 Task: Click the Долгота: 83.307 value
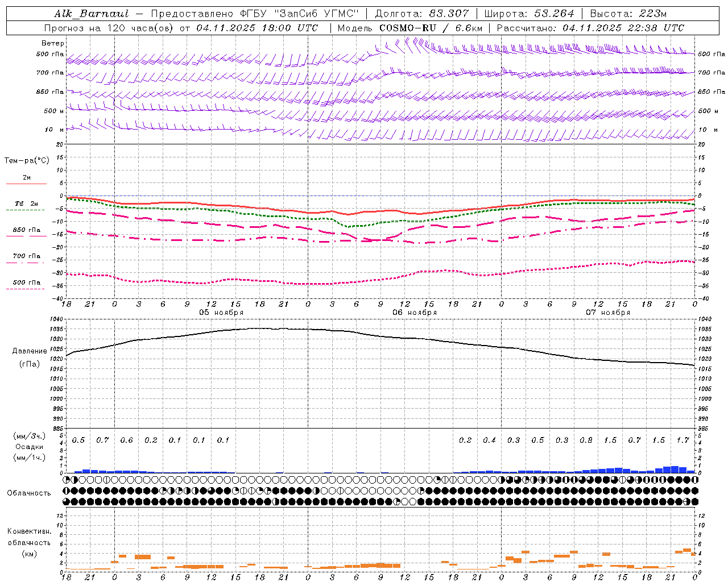click(422, 14)
